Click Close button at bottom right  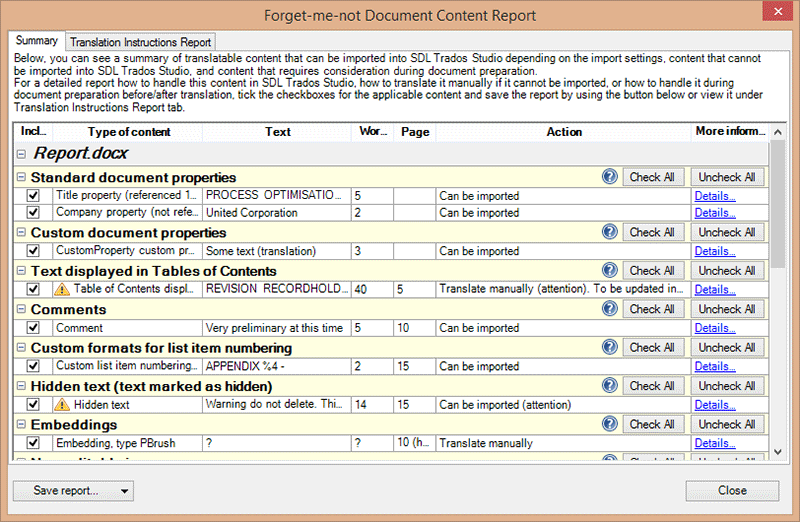[x=732, y=490]
